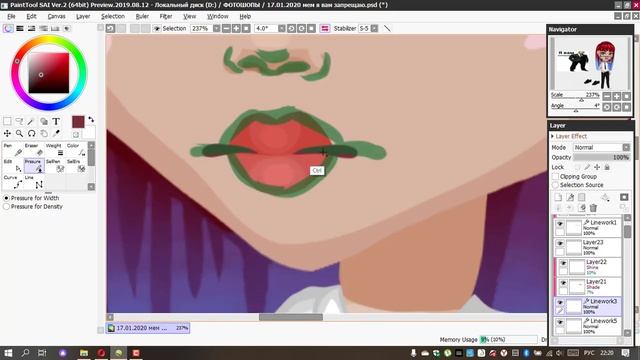This screenshot has height=360, width=640.
Task: Click the zoom out minus button
Action: pos(226,29)
